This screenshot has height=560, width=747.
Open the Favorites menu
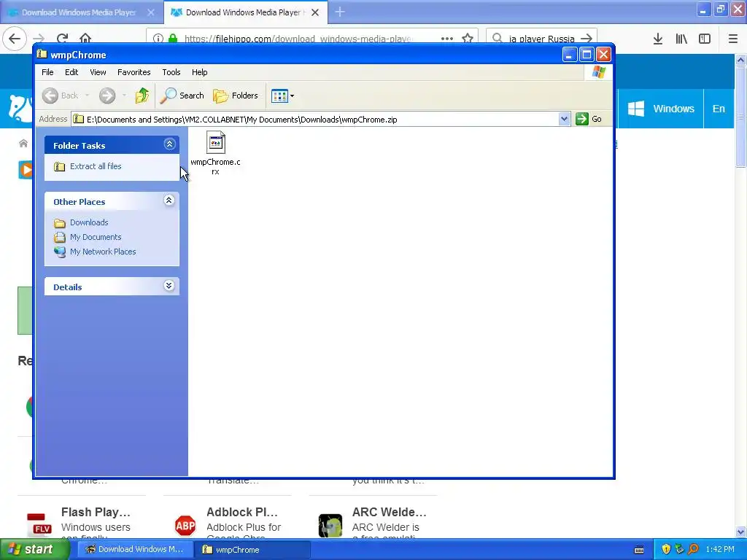(134, 72)
